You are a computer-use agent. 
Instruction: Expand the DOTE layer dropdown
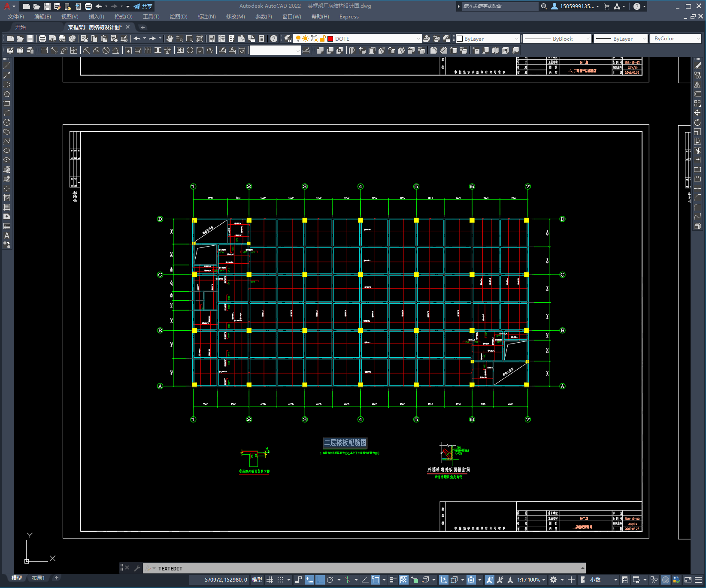click(418, 39)
